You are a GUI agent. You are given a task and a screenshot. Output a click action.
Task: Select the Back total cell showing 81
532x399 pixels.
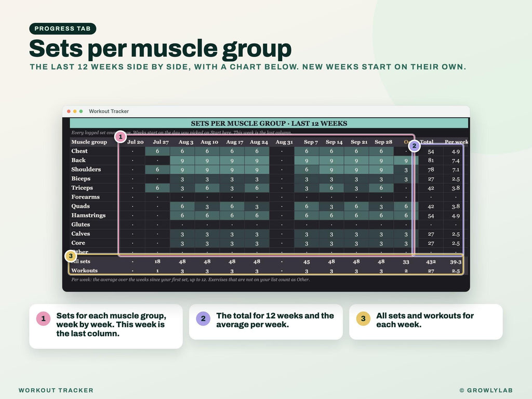(431, 160)
